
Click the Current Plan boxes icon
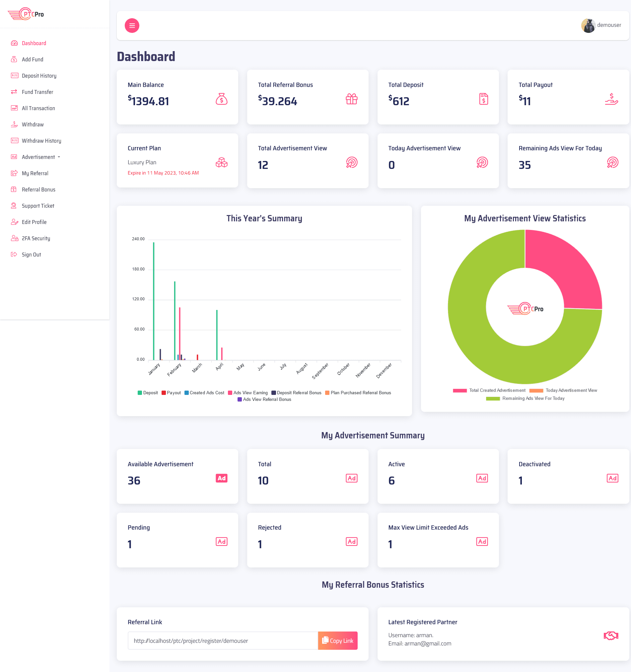pyautogui.click(x=221, y=163)
